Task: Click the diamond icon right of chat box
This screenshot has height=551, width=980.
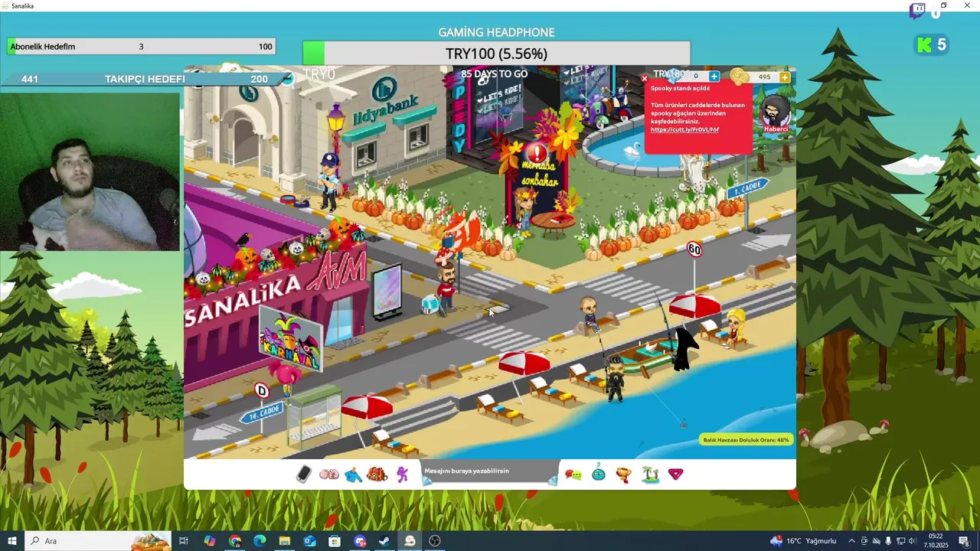Action: (553, 481)
